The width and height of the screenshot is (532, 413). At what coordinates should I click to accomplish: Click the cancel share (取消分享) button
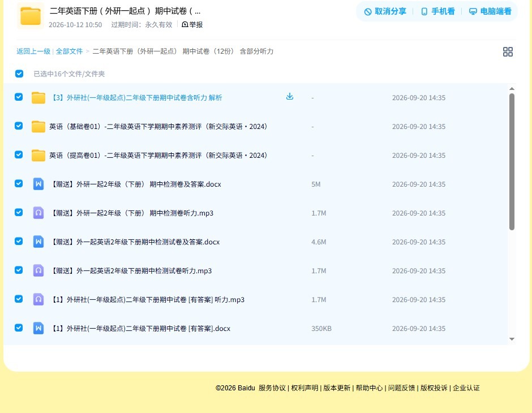(x=385, y=11)
